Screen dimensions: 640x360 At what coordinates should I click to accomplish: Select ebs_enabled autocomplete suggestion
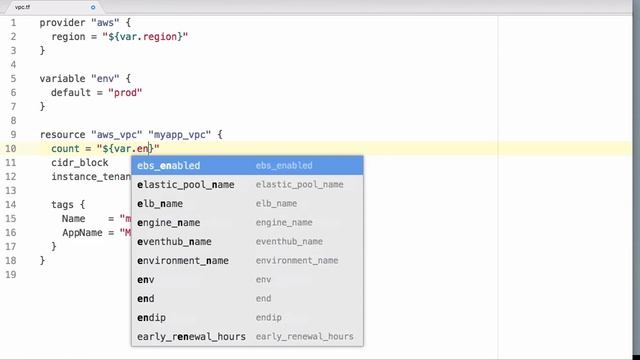[x=247, y=165]
